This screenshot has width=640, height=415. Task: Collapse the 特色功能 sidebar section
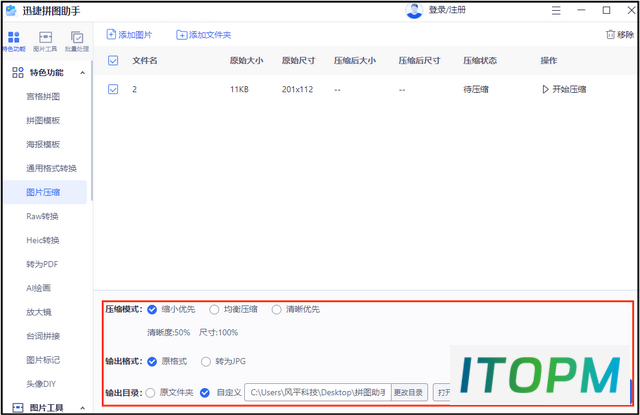click(82, 73)
